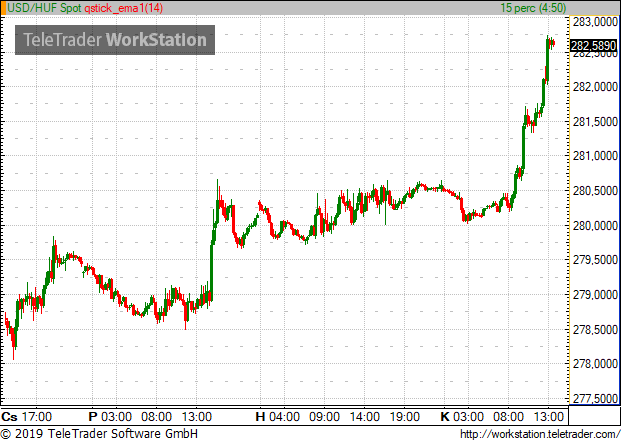
Task: Open the workstation.teletrader.com link
Action: point(540,434)
